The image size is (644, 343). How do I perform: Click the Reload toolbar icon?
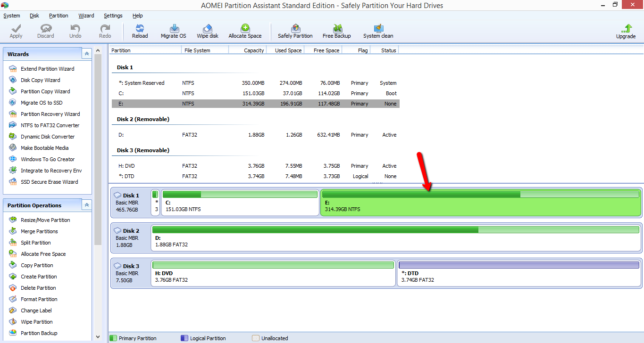[x=140, y=31]
